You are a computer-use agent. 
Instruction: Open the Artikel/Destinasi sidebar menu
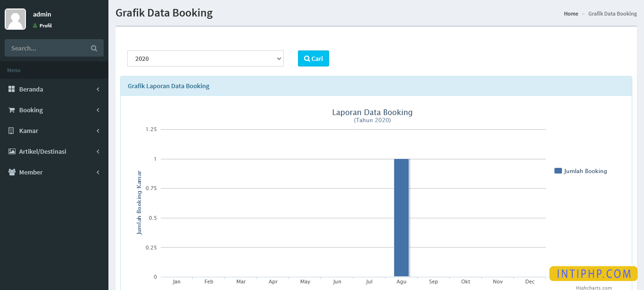tap(42, 151)
